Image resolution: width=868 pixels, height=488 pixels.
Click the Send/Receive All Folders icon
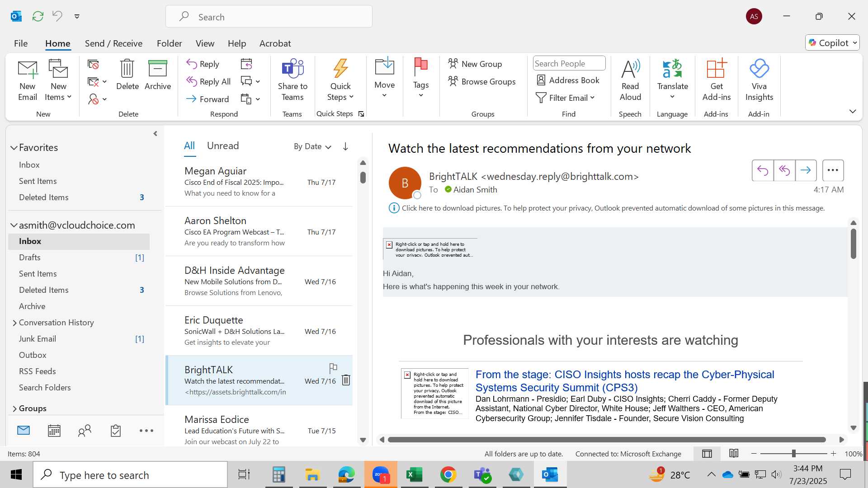[x=38, y=16]
